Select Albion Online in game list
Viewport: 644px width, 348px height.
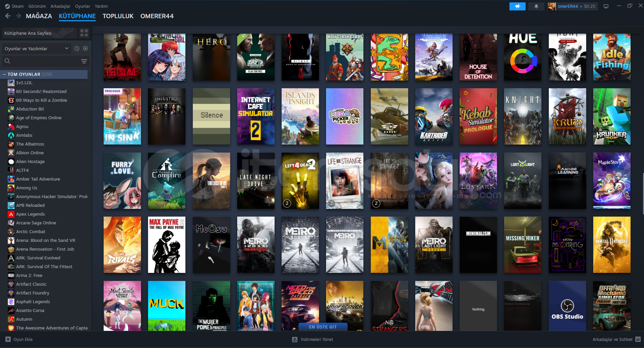[30, 153]
